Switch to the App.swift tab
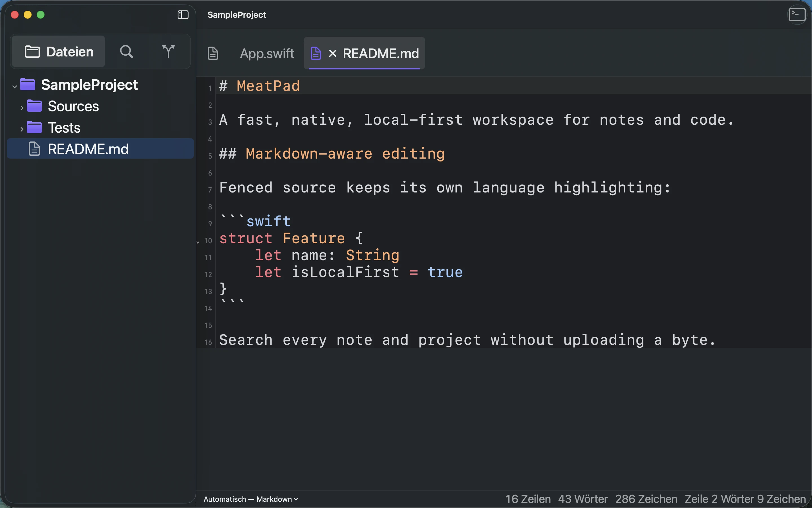812x508 pixels. (x=267, y=53)
